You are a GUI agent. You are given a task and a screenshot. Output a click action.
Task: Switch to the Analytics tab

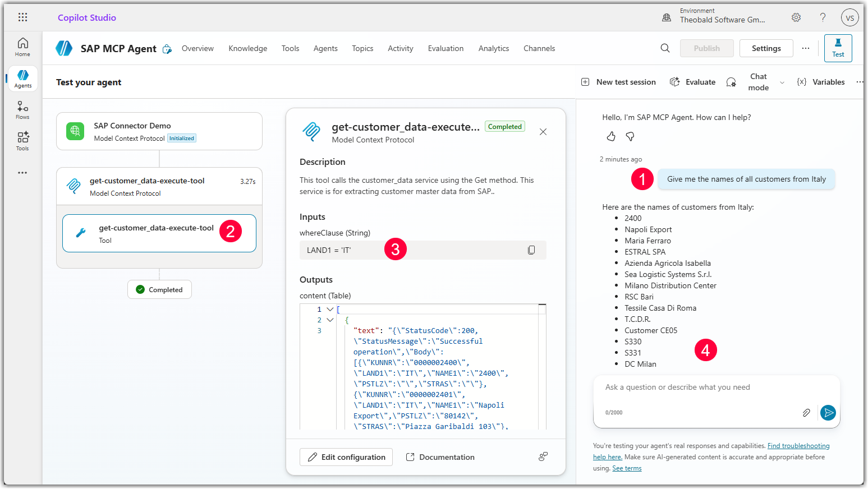coord(494,48)
